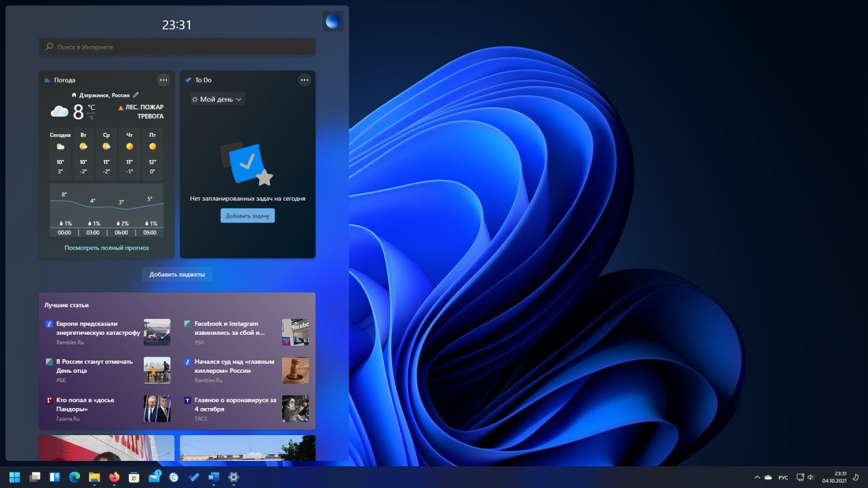Toggle the Task View taskbar button
This screenshot has width=868, height=488.
[35, 477]
